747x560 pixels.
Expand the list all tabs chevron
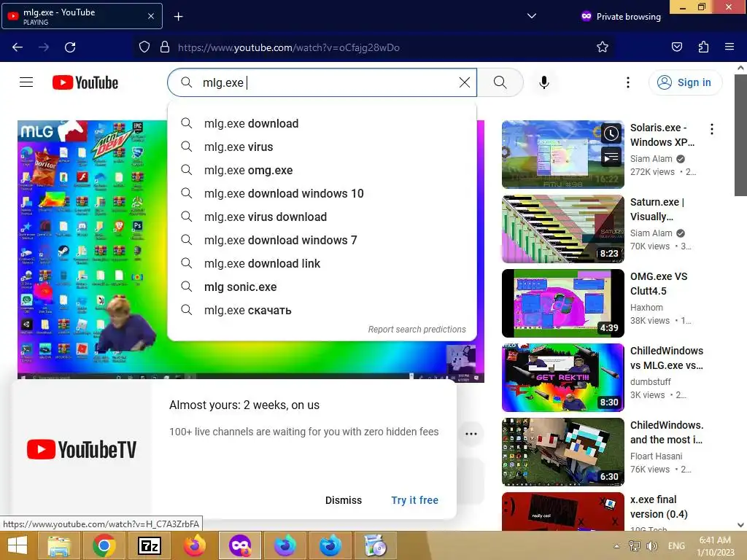point(532,16)
